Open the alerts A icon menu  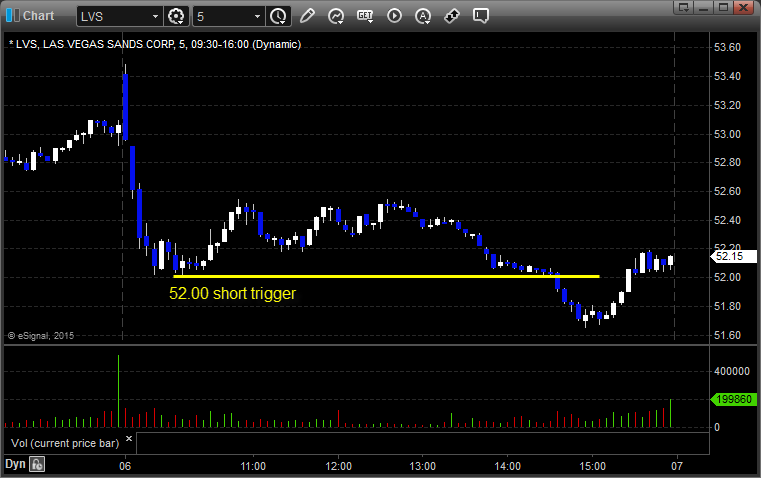coord(423,16)
